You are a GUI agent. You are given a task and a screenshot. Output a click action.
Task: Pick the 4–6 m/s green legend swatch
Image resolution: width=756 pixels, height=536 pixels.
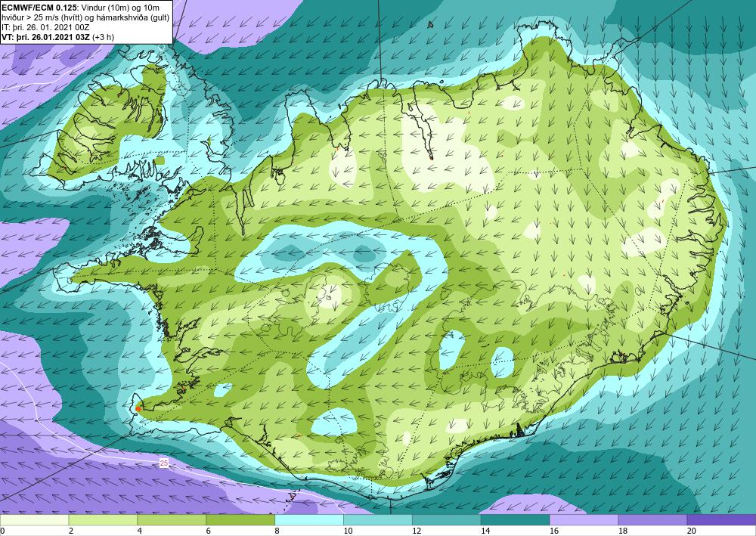point(172,520)
